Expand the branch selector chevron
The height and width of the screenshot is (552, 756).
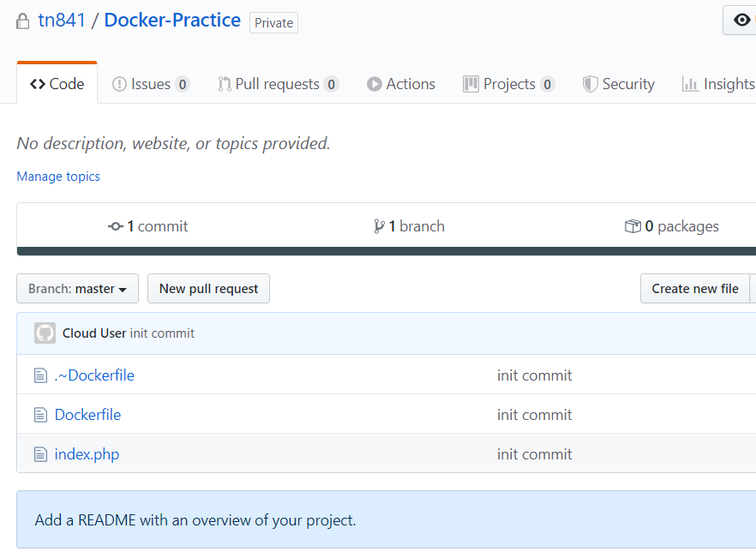coord(123,289)
